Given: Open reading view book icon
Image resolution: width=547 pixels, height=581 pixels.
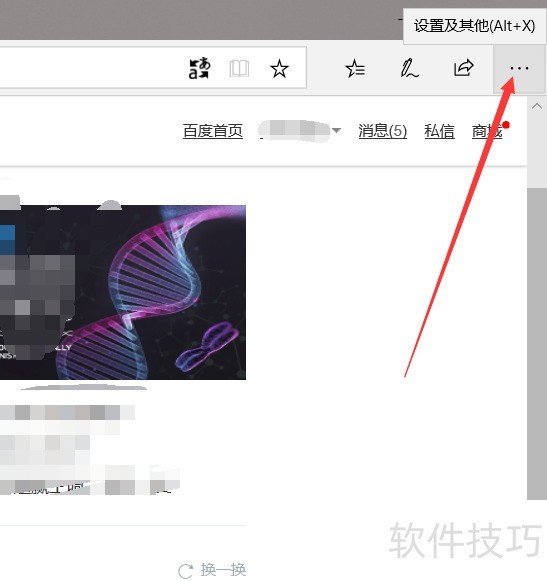Looking at the screenshot, I should [239, 69].
